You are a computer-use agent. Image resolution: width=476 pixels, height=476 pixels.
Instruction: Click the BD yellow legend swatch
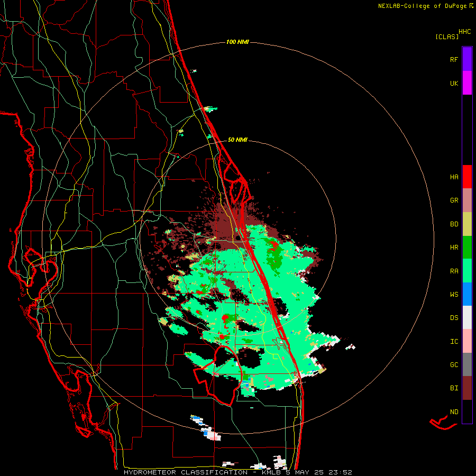(467, 224)
